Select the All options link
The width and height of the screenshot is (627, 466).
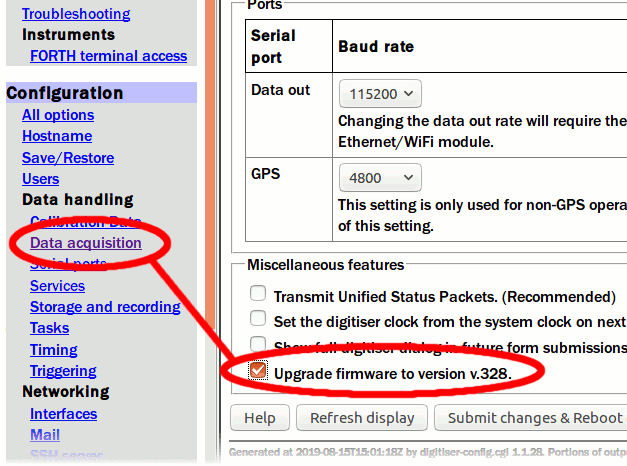(58, 115)
